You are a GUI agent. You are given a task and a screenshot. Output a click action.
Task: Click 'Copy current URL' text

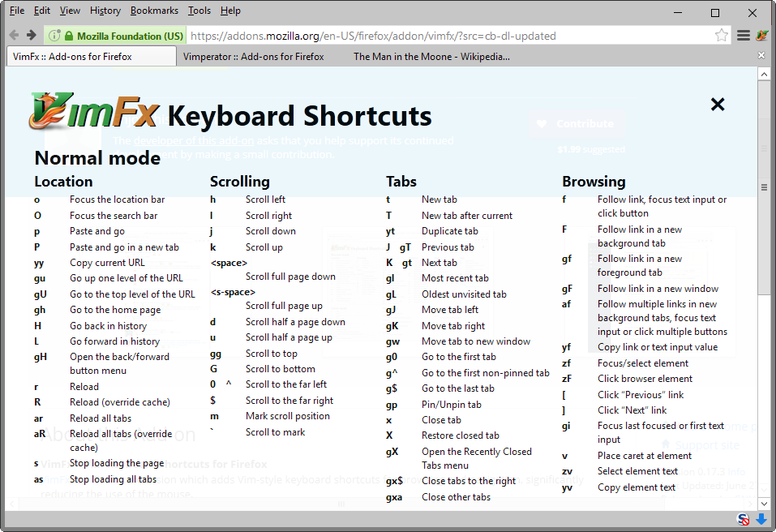tap(107, 263)
